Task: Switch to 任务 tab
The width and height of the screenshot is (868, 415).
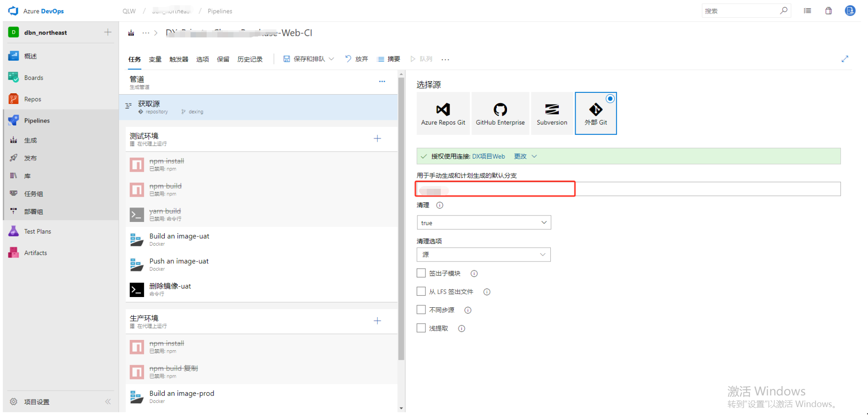Action: 134,59
